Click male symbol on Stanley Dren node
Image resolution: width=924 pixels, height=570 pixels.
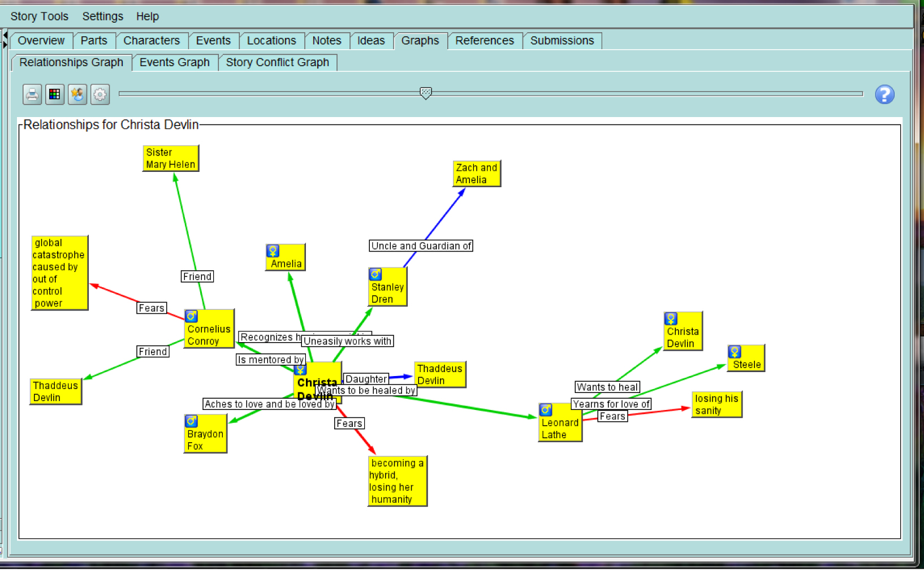click(x=375, y=274)
